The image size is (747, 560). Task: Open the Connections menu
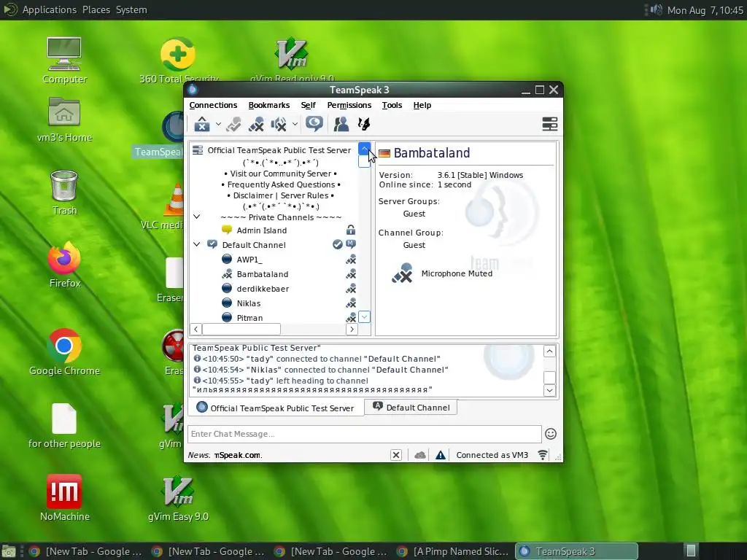click(213, 105)
